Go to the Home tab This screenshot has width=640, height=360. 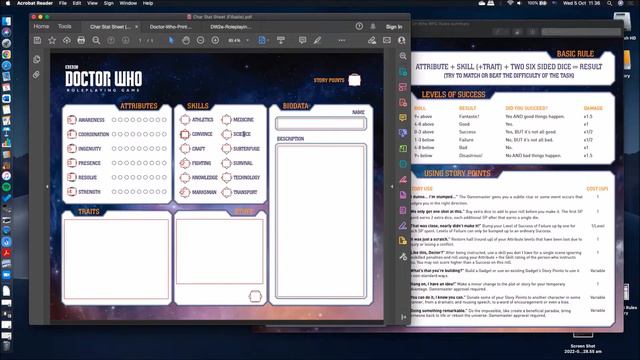pyautogui.click(x=41, y=26)
